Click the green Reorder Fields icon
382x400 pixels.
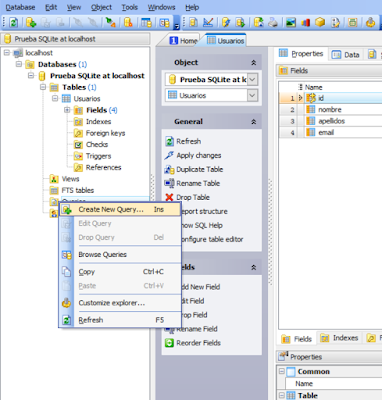click(x=169, y=343)
